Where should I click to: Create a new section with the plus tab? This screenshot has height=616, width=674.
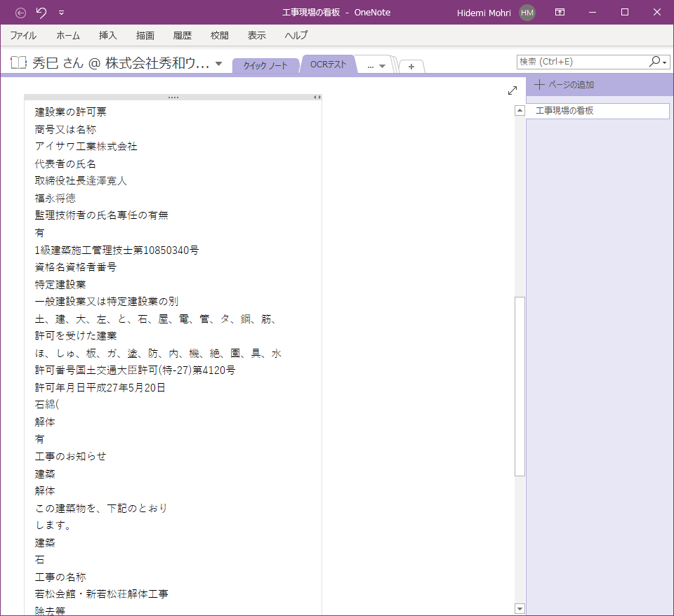click(x=411, y=66)
